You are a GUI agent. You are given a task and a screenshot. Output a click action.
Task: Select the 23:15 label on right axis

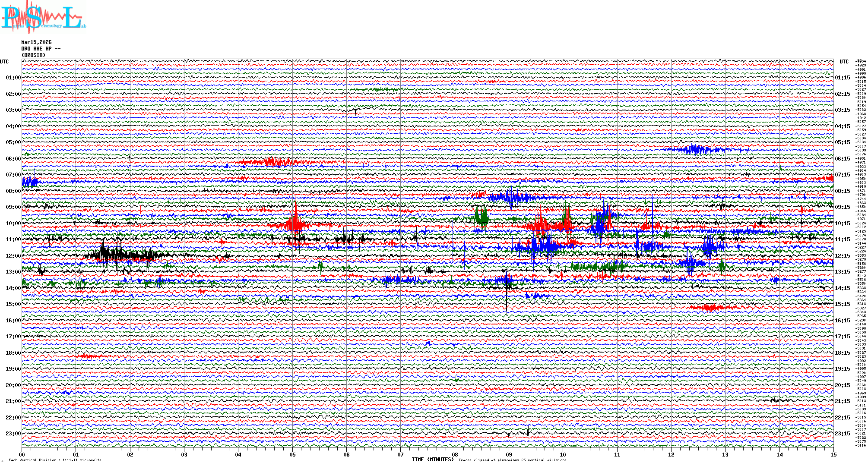pyautogui.click(x=843, y=434)
